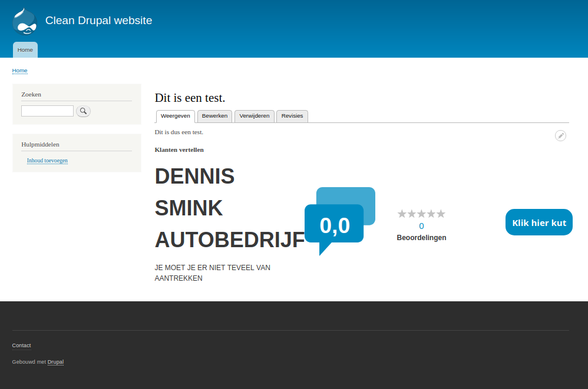The image size is (588, 389).
Task: Click the 0,0 speech bubble rating icon
Action: pyautogui.click(x=340, y=221)
